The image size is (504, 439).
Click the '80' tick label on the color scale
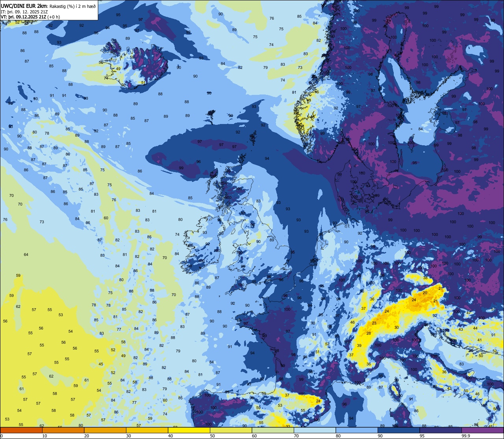click(339, 436)
